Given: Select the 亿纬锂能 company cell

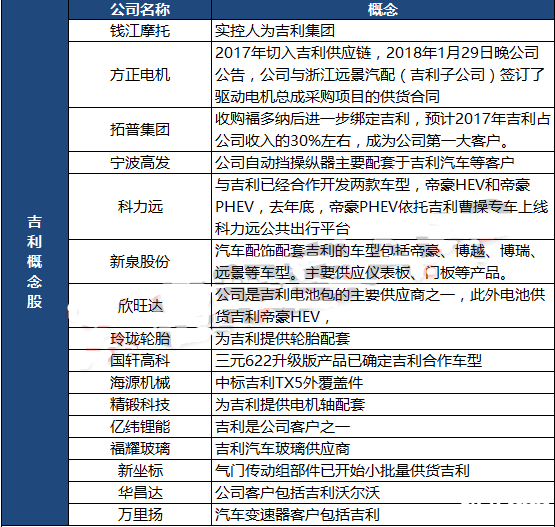Looking at the screenshot, I should click(x=140, y=426).
